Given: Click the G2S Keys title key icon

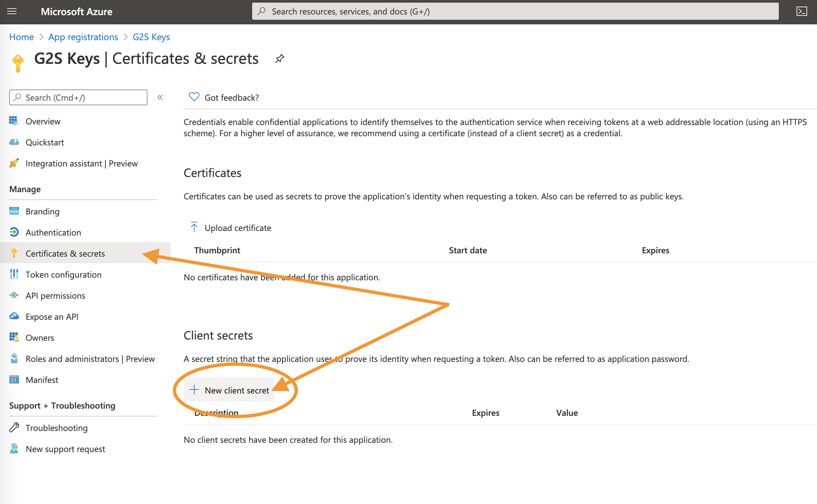Looking at the screenshot, I should click(18, 63).
